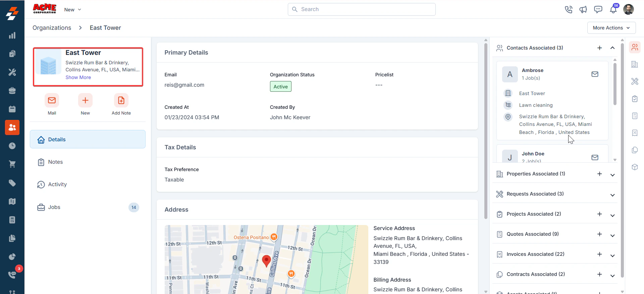Click the Mail envelope icon under East Tower
The image size is (644, 294).
pyautogui.click(x=52, y=100)
